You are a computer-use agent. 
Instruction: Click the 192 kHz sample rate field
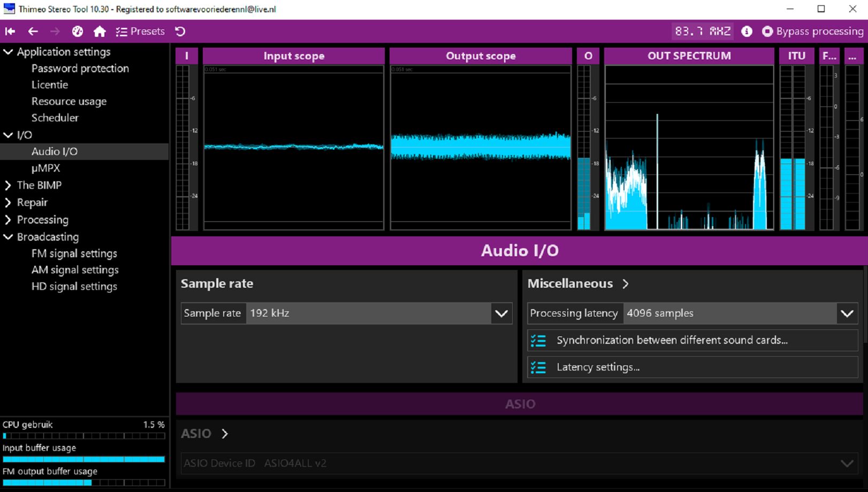coord(369,313)
